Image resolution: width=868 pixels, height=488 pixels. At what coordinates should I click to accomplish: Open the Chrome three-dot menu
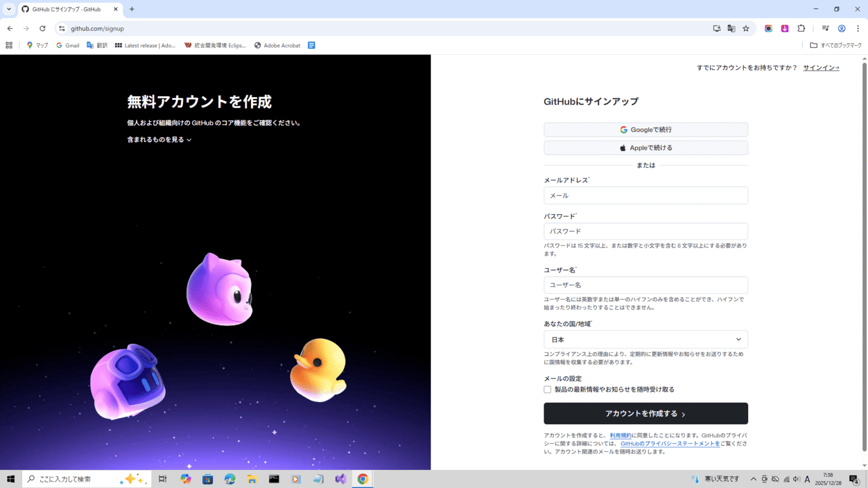(x=858, y=28)
